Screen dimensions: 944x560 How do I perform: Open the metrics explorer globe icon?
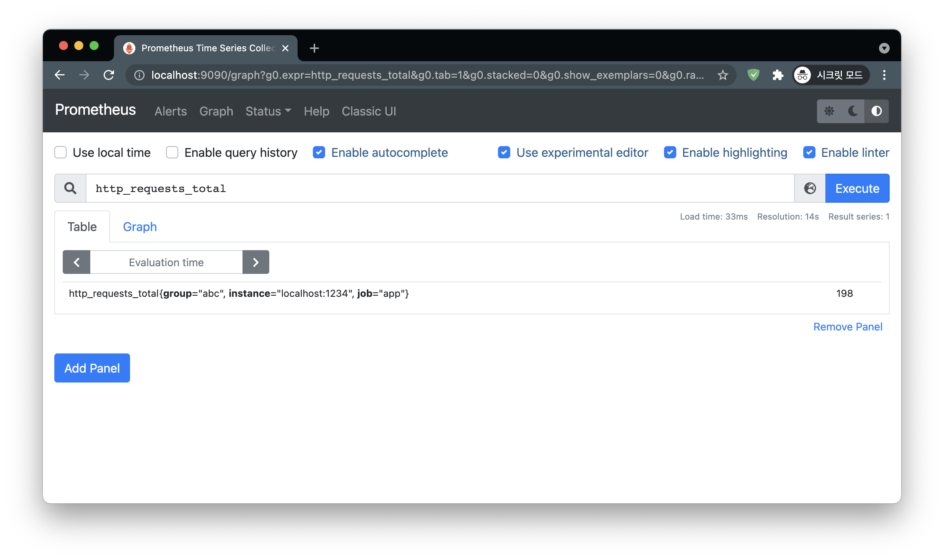point(810,188)
